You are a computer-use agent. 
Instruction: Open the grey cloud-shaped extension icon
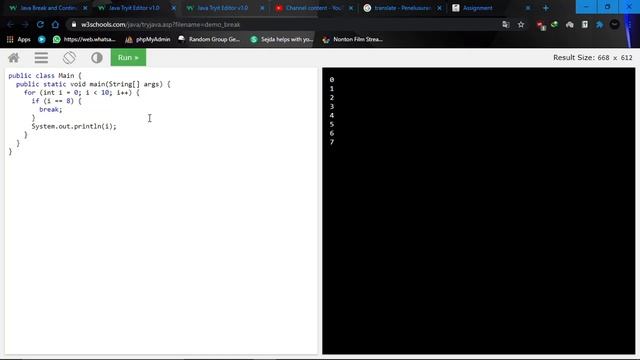click(569, 24)
